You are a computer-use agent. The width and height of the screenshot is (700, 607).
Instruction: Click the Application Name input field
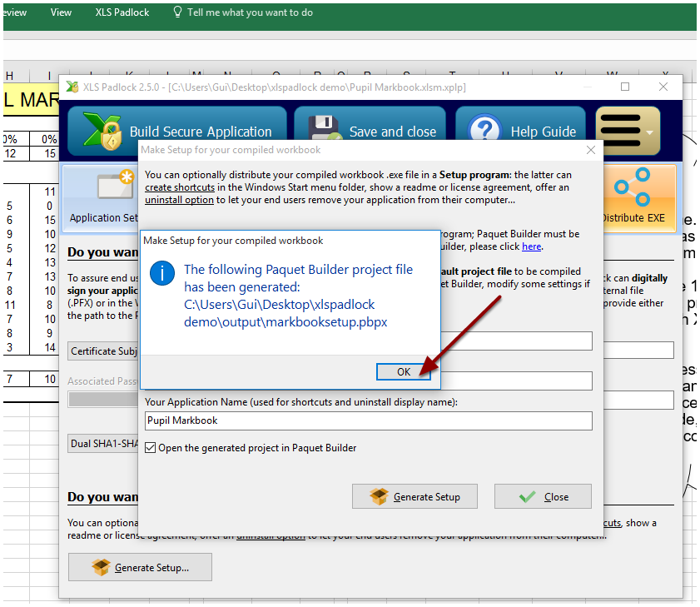[368, 420]
